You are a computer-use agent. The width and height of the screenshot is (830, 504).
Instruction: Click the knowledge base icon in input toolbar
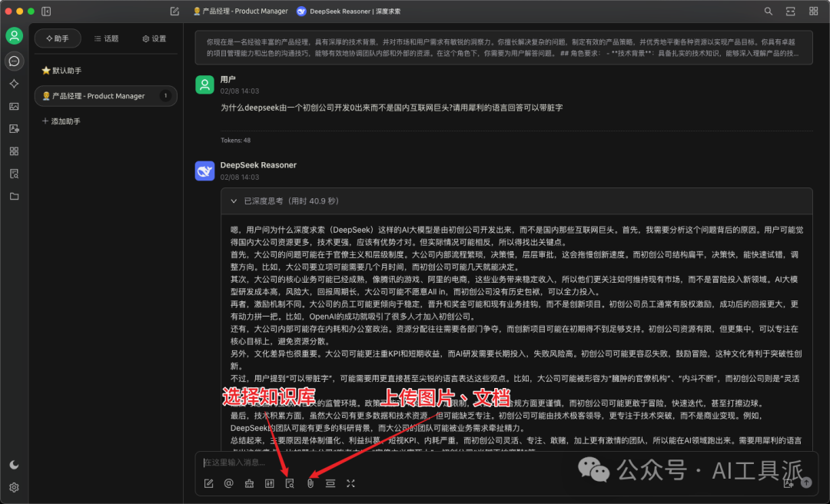[290, 483]
